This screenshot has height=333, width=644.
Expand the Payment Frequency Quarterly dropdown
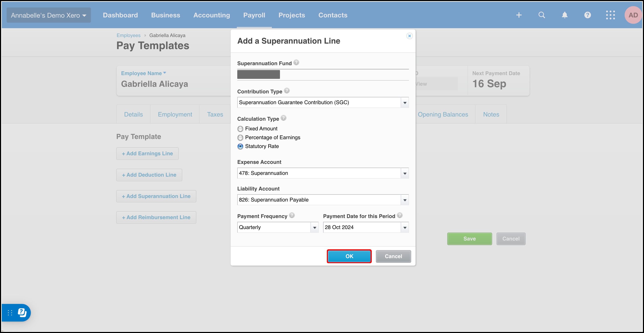pyautogui.click(x=315, y=228)
